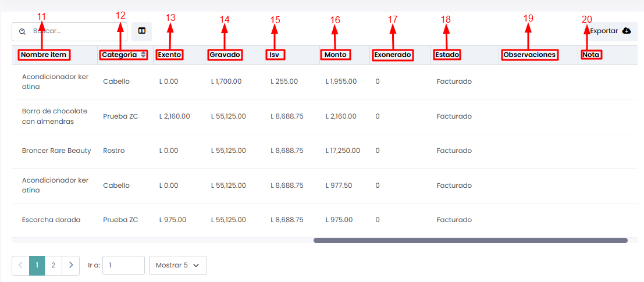The height and width of the screenshot is (282, 644).
Task: Select the Escarcha dorada row
Action: (51, 220)
